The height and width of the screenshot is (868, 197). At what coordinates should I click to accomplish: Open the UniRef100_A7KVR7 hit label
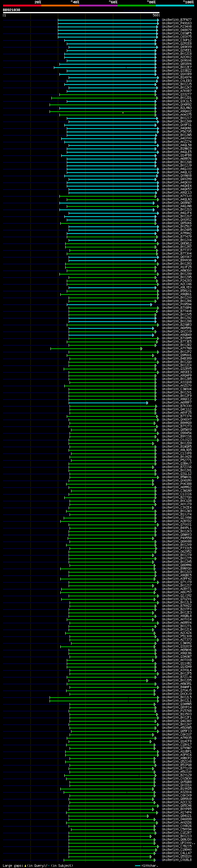coord(177,91)
